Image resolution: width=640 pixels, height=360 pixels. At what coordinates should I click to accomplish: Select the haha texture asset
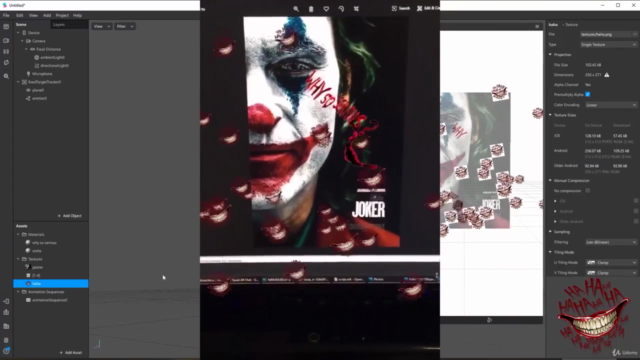point(51,283)
